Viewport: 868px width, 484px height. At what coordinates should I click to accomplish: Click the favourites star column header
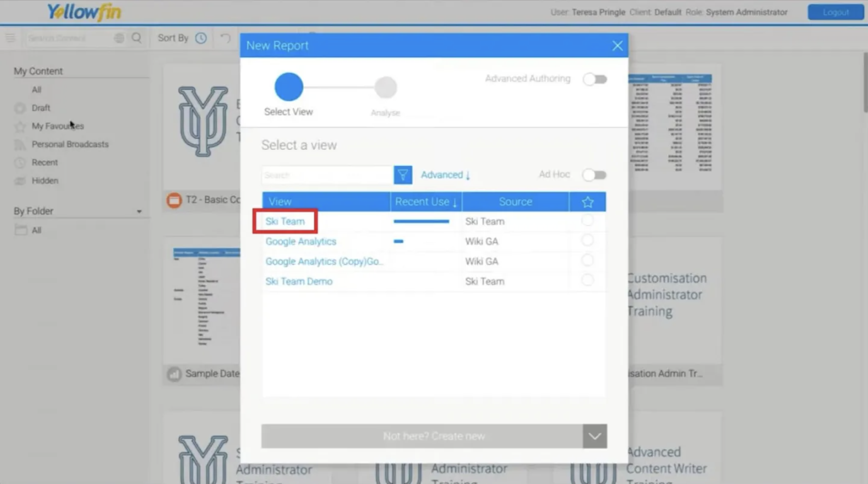pyautogui.click(x=587, y=202)
